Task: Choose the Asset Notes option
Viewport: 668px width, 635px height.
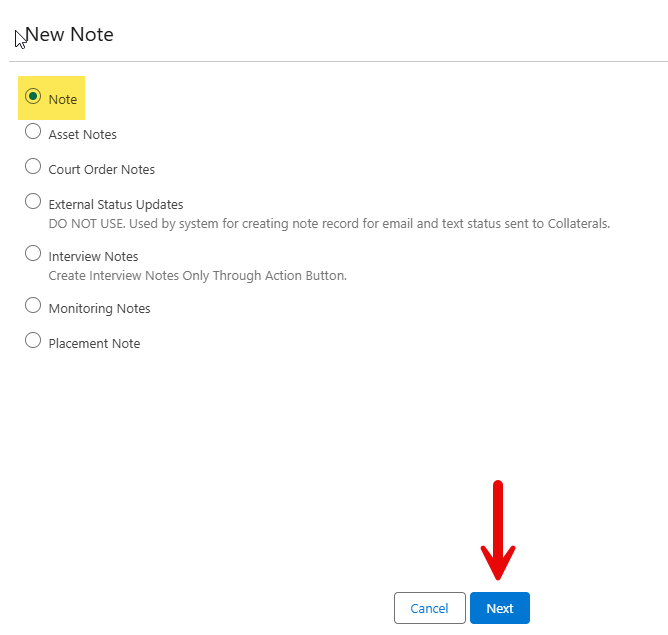Action: pyautogui.click(x=33, y=132)
